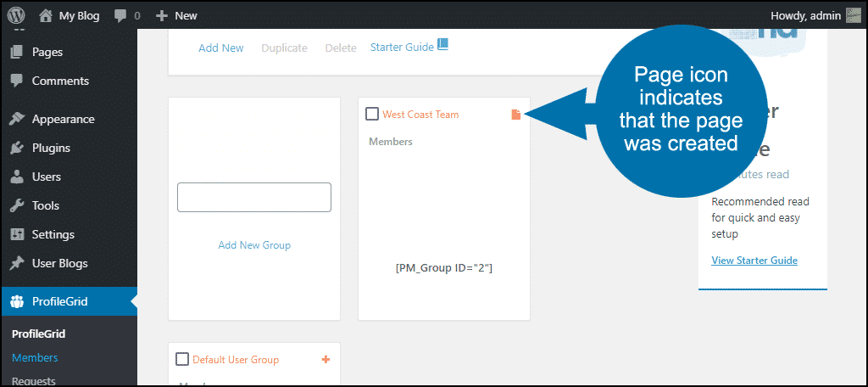Click New in the admin bar

(186, 16)
